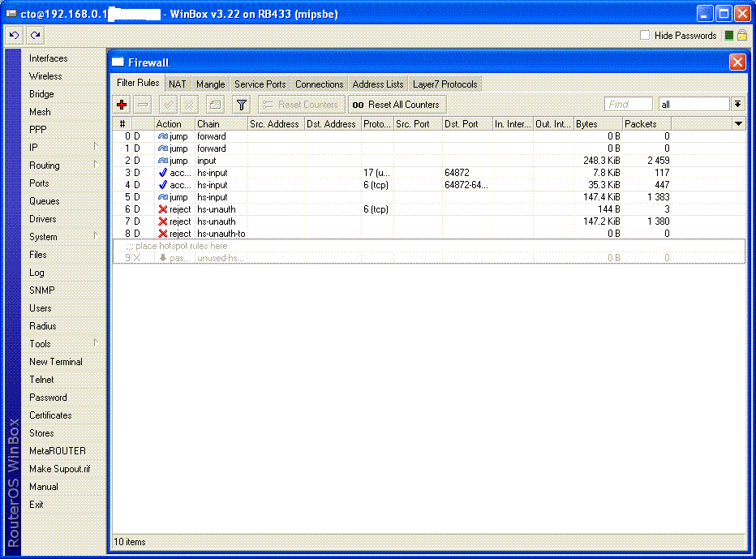Click reject X icon on rule 6

point(163,209)
